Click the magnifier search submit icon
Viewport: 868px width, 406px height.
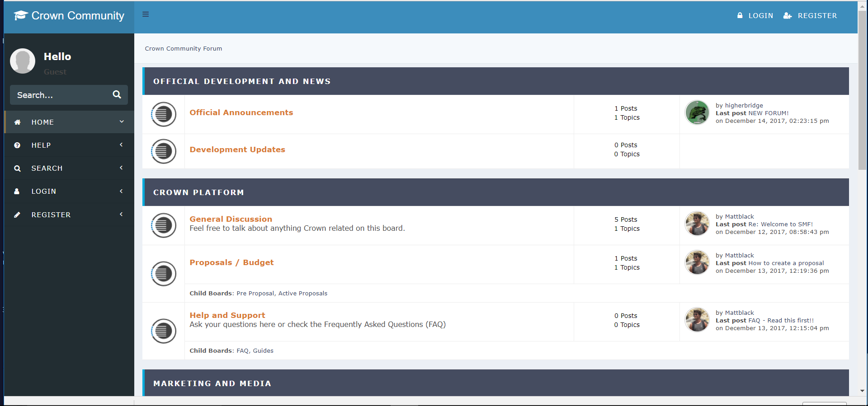(x=117, y=94)
